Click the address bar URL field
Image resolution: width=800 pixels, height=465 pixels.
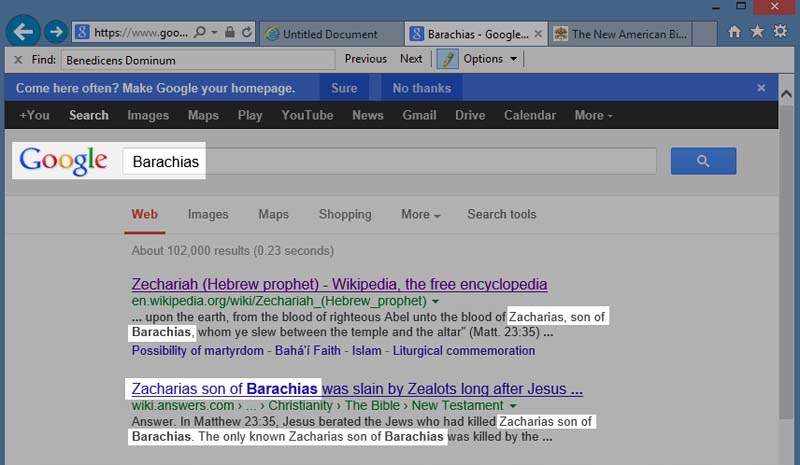tap(140, 33)
